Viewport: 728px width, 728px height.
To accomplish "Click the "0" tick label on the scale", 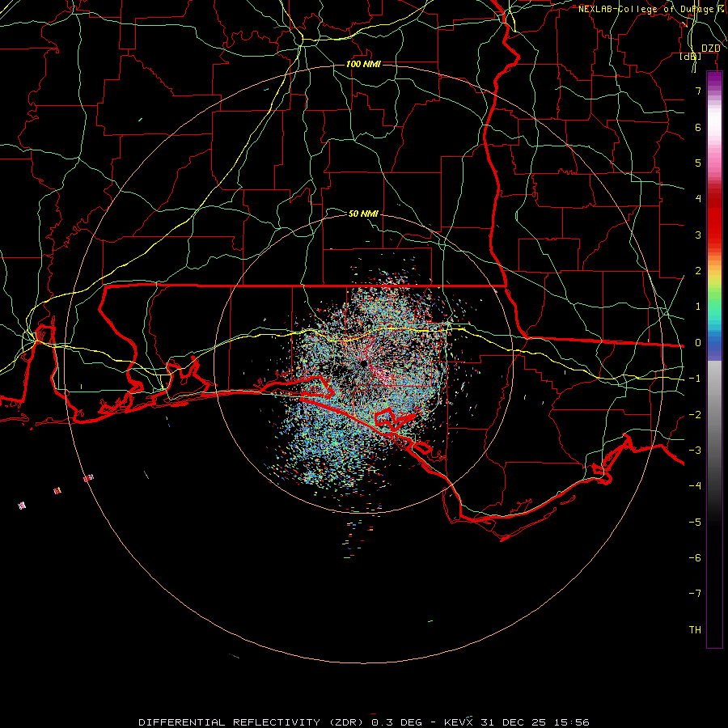I will tap(698, 343).
